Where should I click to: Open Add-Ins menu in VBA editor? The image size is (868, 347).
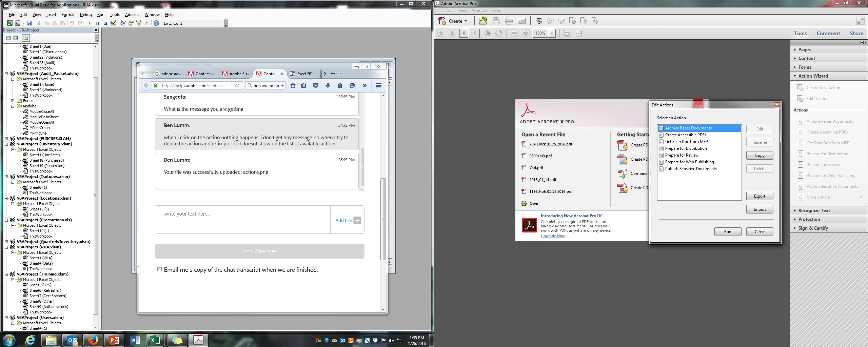(132, 15)
